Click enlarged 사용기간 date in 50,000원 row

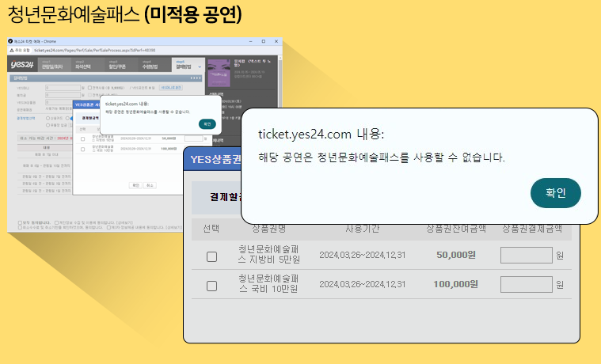tap(362, 255)
